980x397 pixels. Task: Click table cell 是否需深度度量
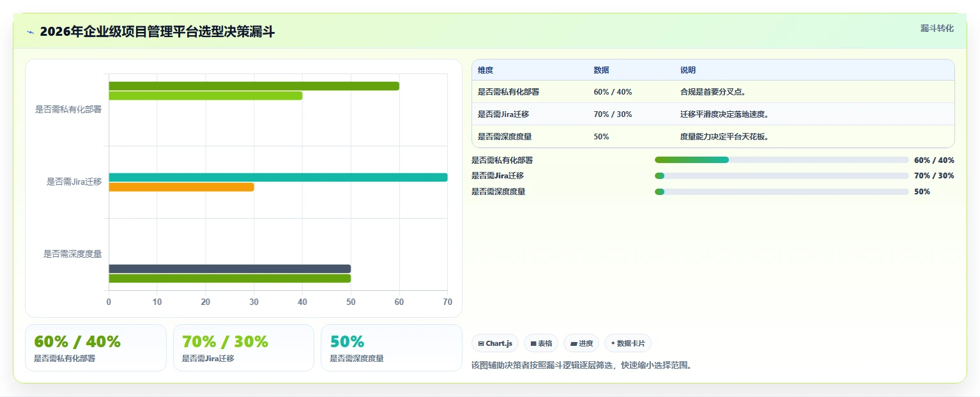pos(505,137)
